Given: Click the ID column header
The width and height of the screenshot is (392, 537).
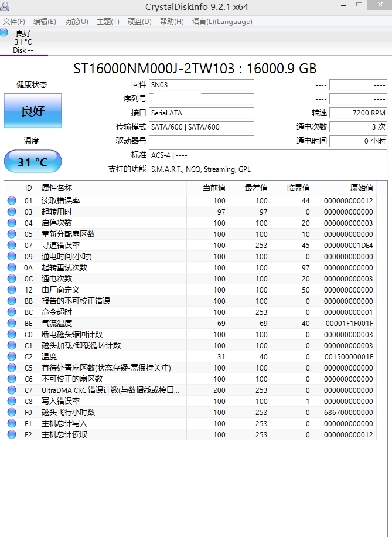Looking at the screenshot, I should point(28,188).
